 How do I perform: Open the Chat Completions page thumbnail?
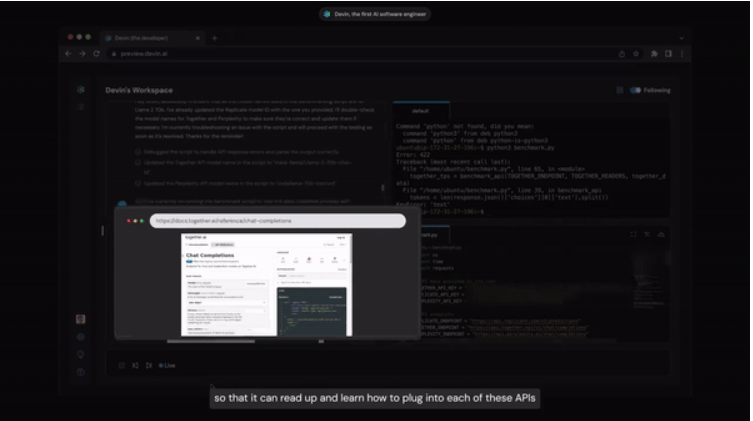click(267, 285)
